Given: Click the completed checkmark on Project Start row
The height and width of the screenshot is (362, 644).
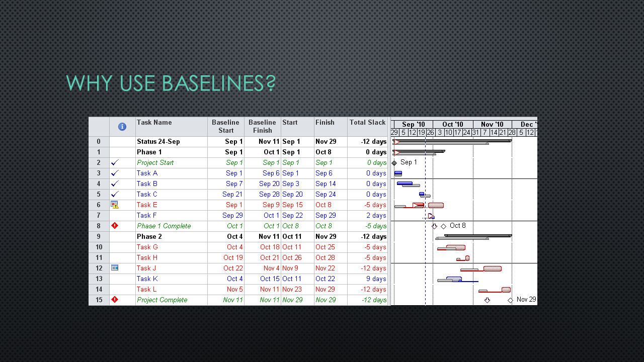Looking at the screenshot, I should tap(115, 162).
